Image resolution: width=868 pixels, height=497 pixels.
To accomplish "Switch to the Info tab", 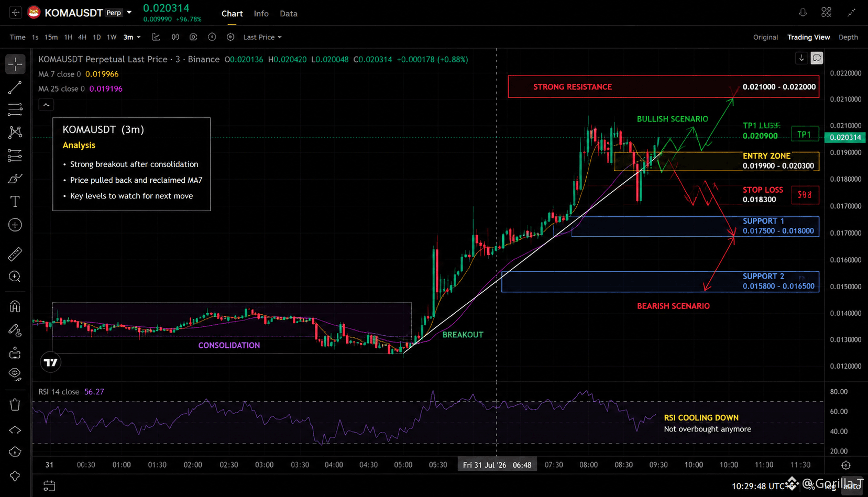I will pyautogui.click(x=261, y=14).
